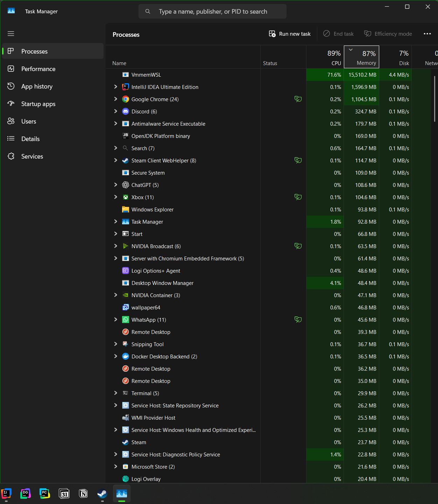Open the Task Manager taskbar icon
438x504 pixels.
pyautogui.click(x=121, y=493)
